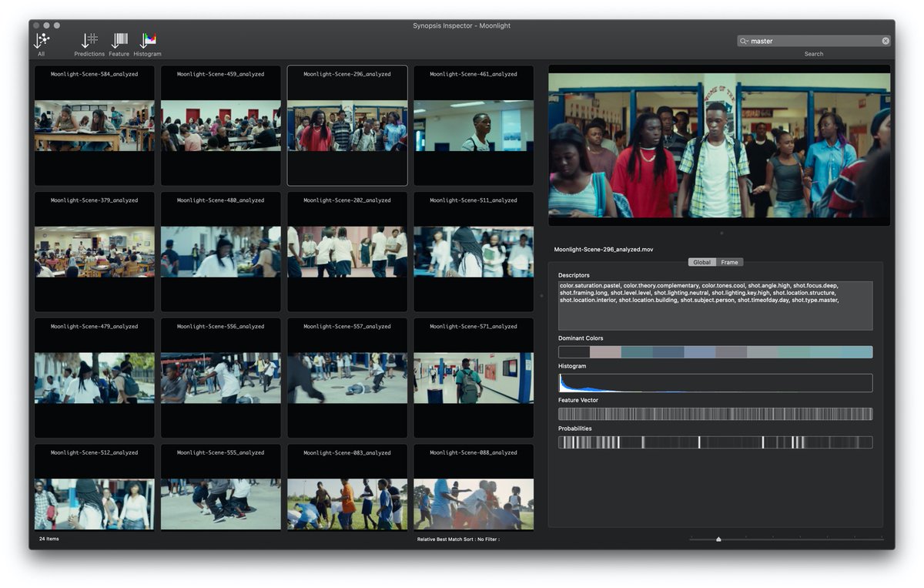Select Moonlight-Scene-571_analyzed thumbnail
The image size is (924, 588).
474,378
